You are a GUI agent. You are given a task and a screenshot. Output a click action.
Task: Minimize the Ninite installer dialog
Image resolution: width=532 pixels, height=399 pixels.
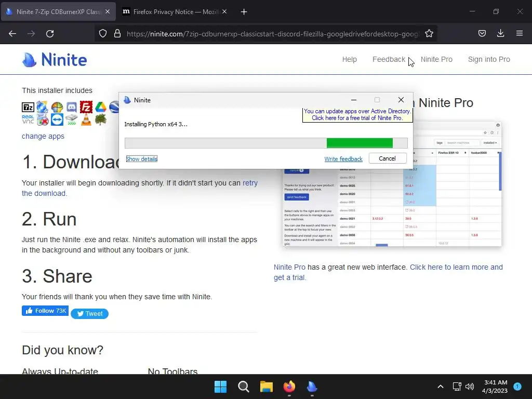pos(353,100)
